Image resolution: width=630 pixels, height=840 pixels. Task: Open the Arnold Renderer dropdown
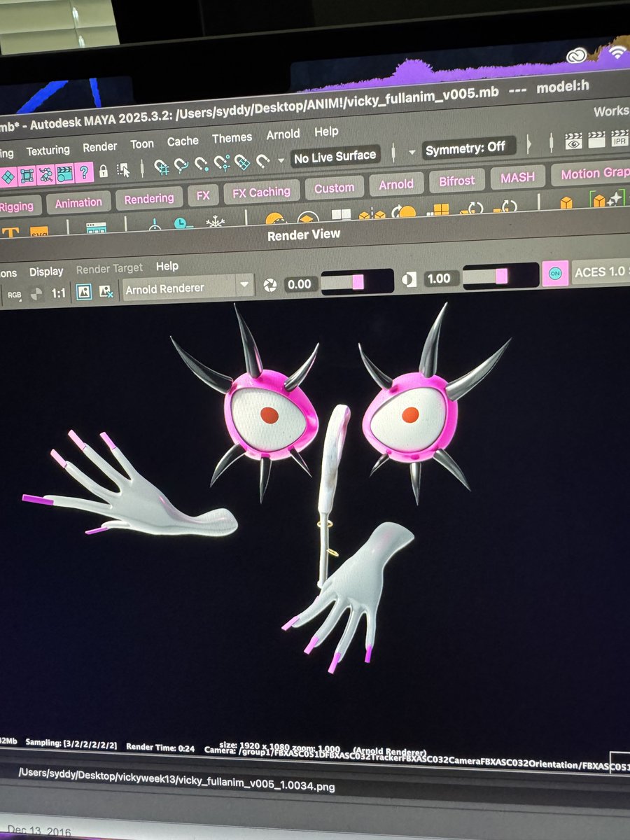[188, 288]
